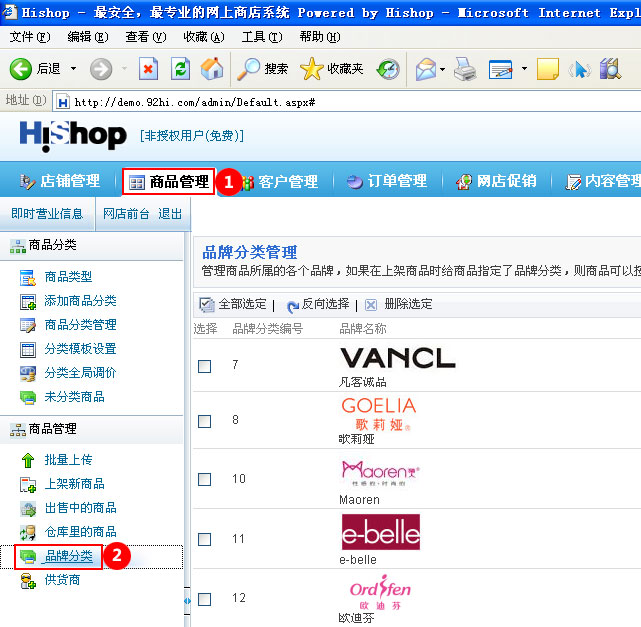Open 分类模板设置 in sidebar
Screen dimensions: 641x627
click(80, 349)
